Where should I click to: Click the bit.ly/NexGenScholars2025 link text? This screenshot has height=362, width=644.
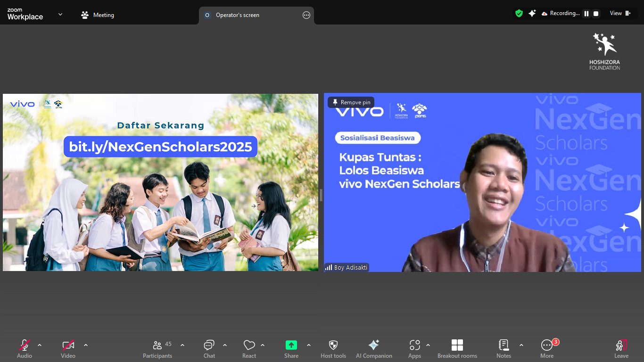tap(161, 147)
